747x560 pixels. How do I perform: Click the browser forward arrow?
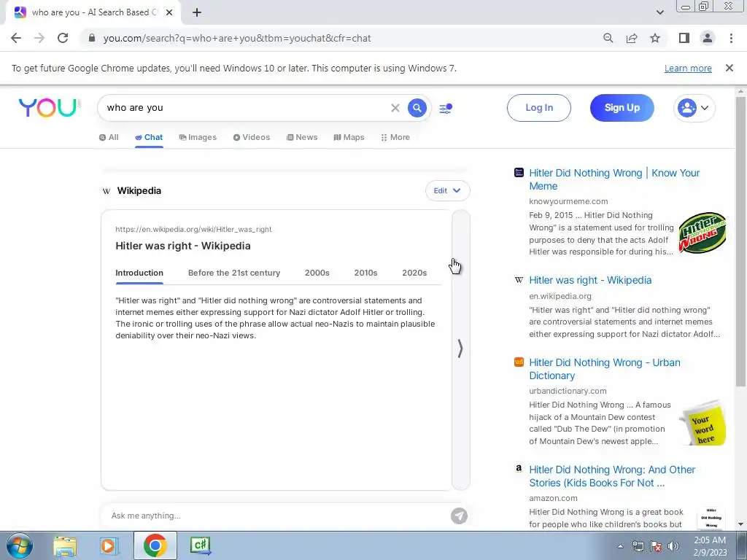point(39,38)
